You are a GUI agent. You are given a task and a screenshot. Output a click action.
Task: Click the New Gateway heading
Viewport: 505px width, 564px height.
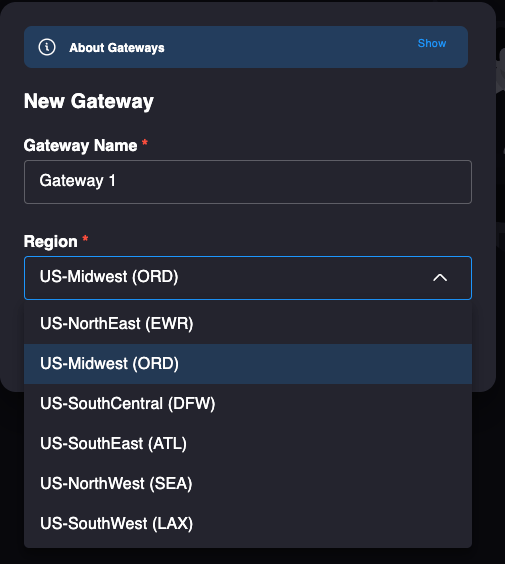click(88, 101)
